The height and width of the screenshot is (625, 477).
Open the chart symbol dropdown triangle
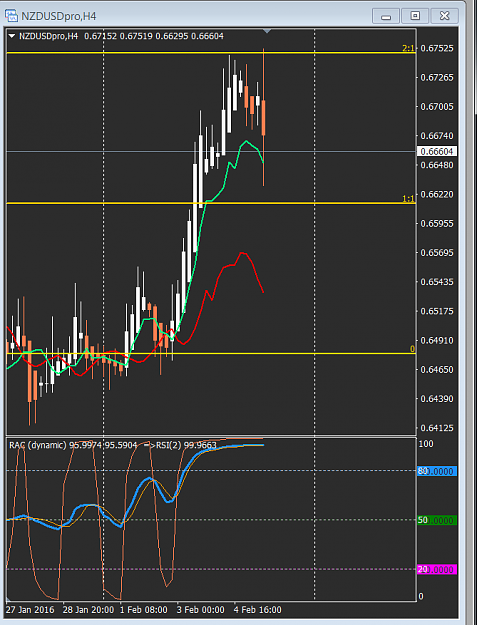[x=12, y=36]
